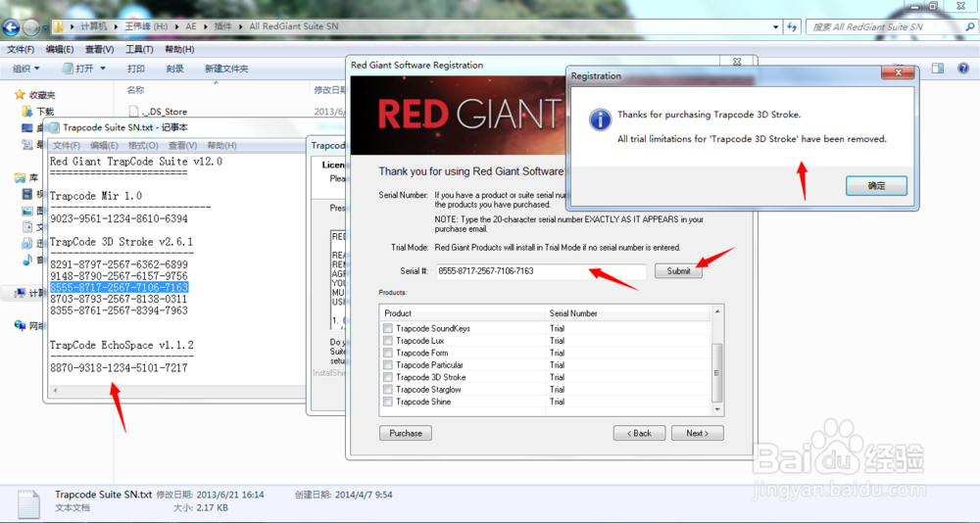The image size is (980, 523).
Task: Expand the folder icon dropdown in address bar
Action: tap(73, 26)
